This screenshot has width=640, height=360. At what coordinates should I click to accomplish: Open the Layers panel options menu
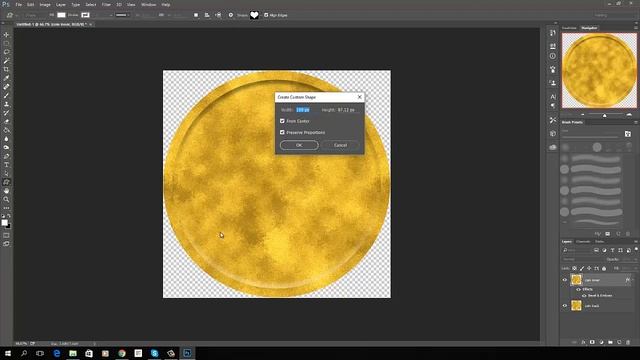[x=636, y=242]
